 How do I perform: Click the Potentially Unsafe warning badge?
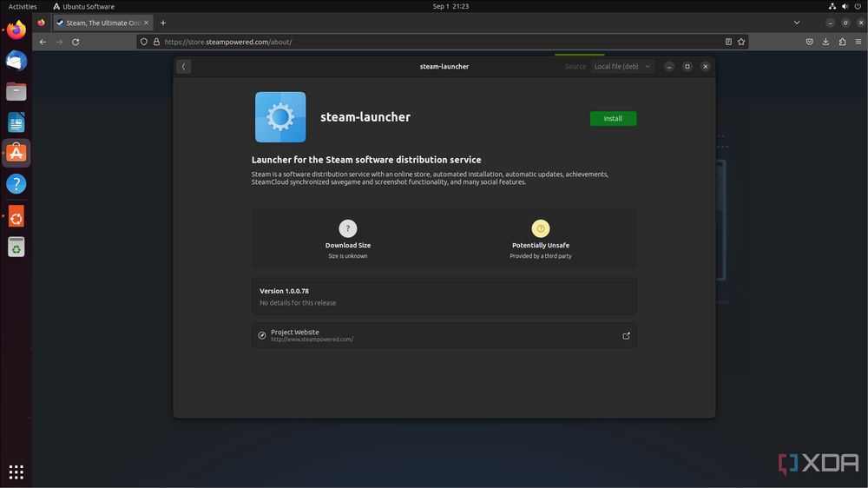(x=541, y=229)
